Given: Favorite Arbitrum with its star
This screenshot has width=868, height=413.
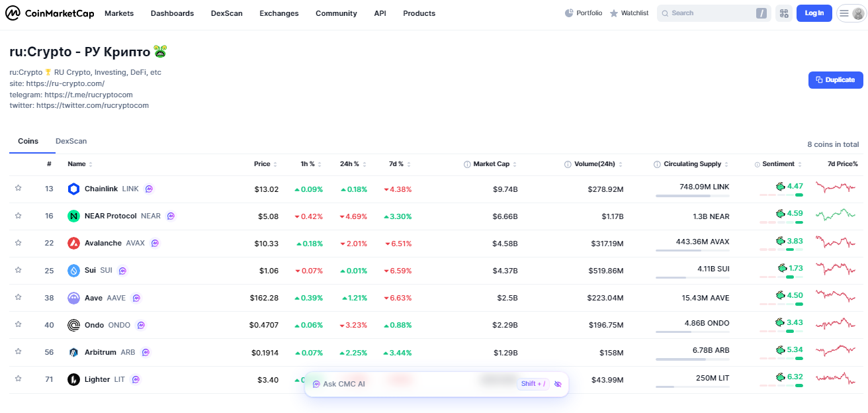Looking at the screenshot, I should click(x=19, y=351).
